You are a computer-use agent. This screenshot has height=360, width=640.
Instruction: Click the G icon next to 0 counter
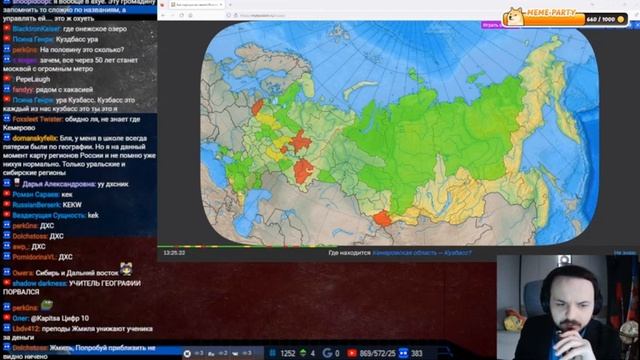coord(327,353)
